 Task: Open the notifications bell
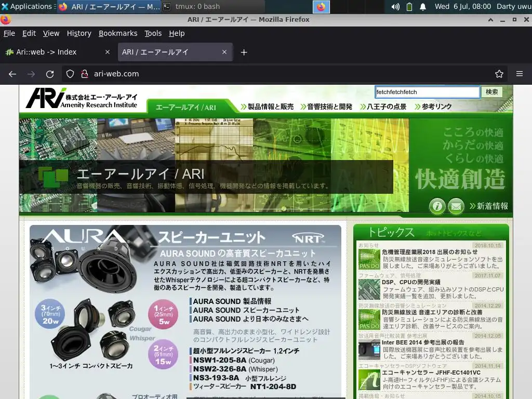(x=423, y=7)
